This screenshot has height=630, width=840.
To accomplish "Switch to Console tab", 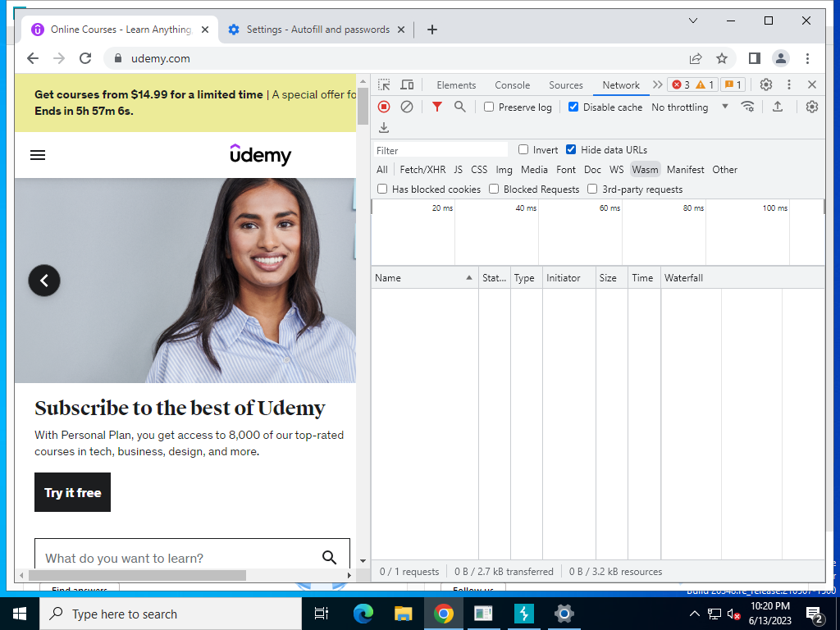I will coord(512,85).
